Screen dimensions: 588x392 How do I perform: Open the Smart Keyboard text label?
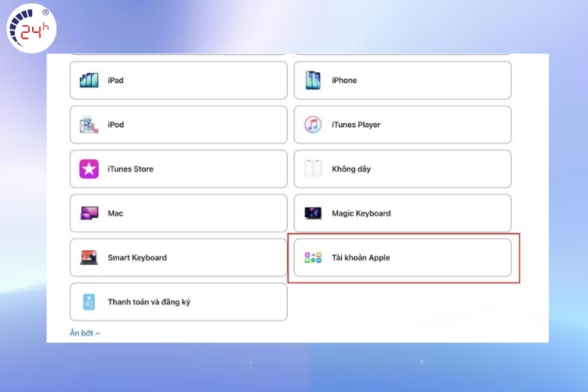pos(137,257)
